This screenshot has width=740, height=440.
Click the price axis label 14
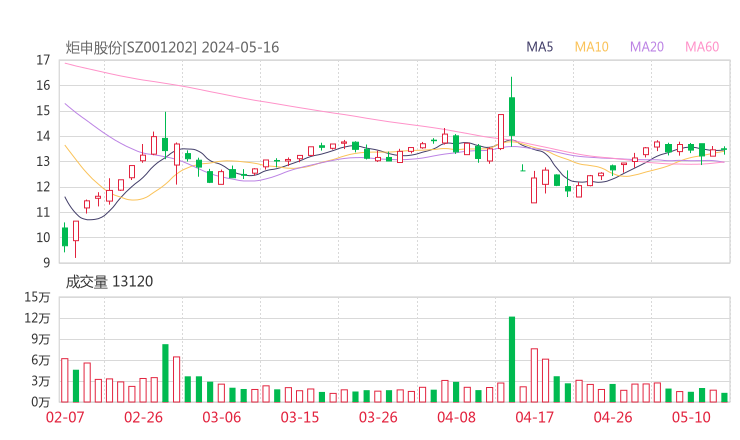tap(43, 136)
